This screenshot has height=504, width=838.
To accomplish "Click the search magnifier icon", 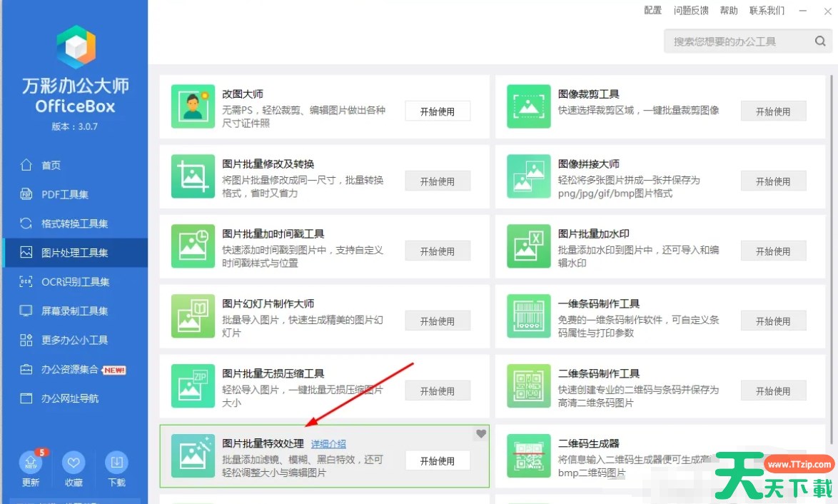I will pyautogui.click(x=820, y=41).
